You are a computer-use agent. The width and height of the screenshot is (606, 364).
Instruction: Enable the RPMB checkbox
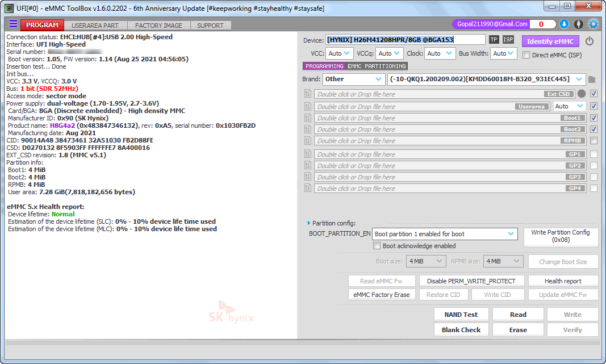pyautogui.click(x=594, y=141)
